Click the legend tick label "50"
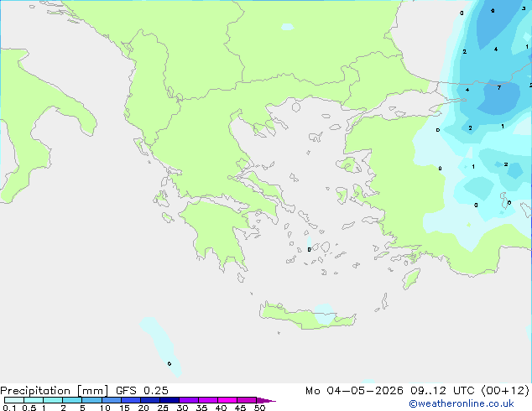This screenshot has width=532, height=411. pos(259,408)
